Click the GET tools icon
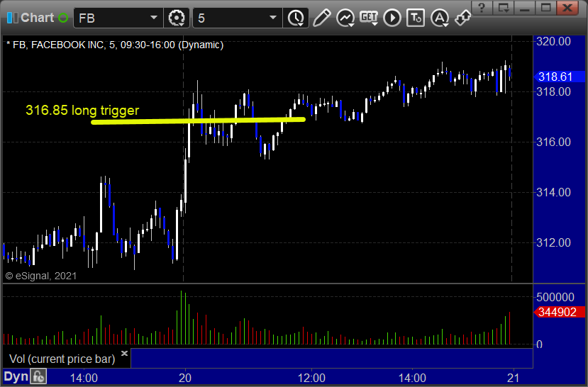 [369, 18]
